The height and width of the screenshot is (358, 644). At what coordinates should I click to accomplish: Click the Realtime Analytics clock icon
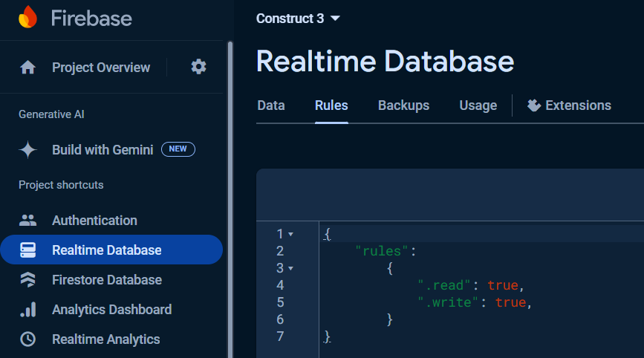28,339
